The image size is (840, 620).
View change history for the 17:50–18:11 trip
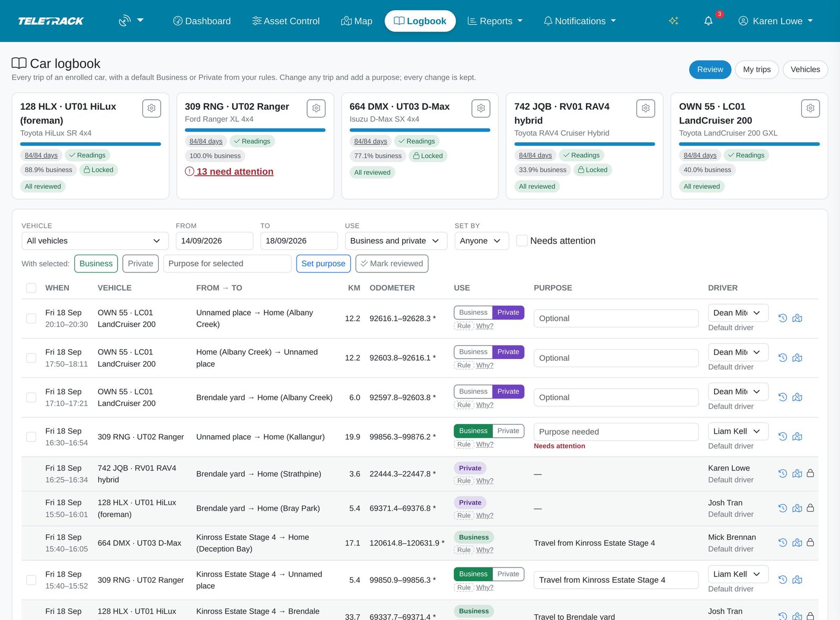(x=782, y=358)
